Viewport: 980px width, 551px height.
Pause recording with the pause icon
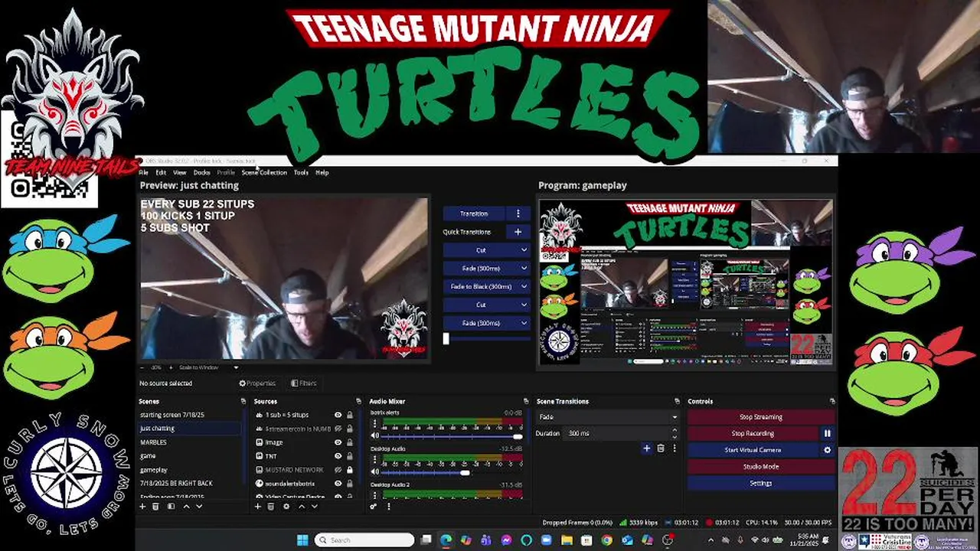pos(827,433)
